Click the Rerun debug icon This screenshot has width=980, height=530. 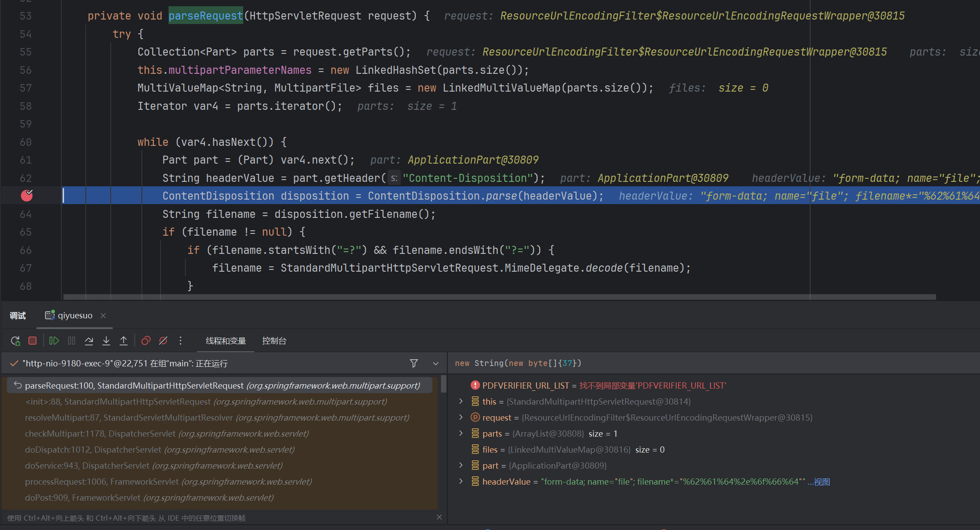[15, 341]
